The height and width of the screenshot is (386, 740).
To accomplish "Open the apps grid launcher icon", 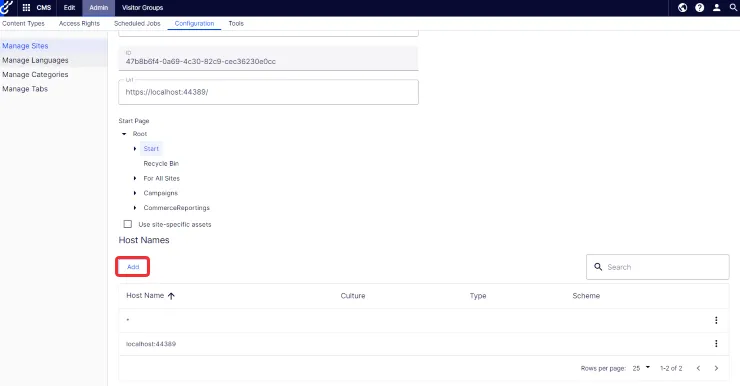I will click(26, 8).
